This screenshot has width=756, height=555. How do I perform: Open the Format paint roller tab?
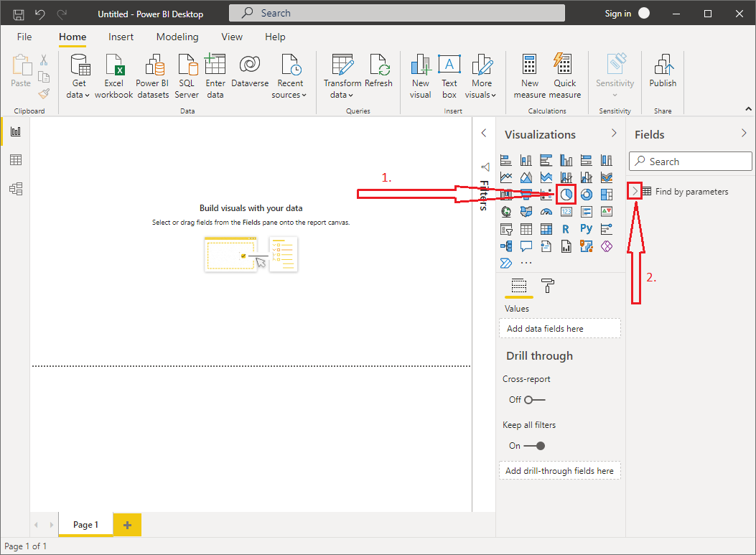click(x=548, y=286)
